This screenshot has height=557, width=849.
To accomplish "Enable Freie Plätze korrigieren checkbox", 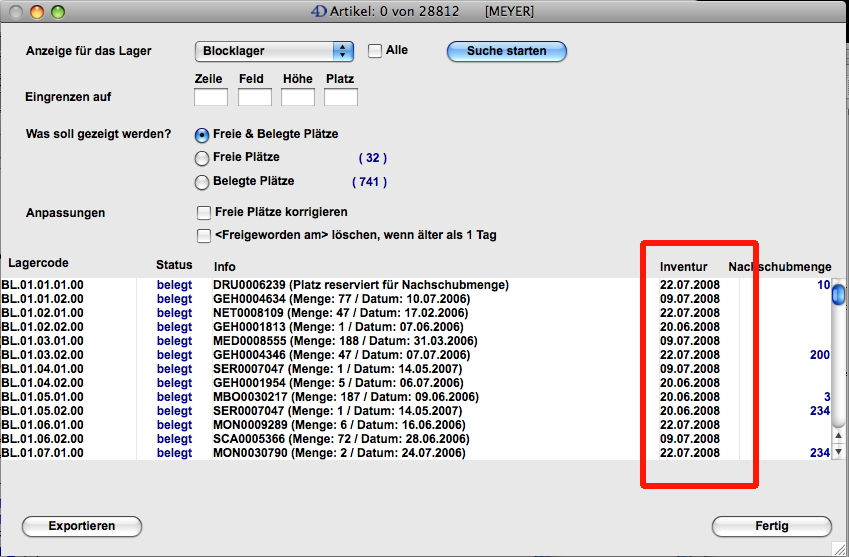I will pos(205,212).
